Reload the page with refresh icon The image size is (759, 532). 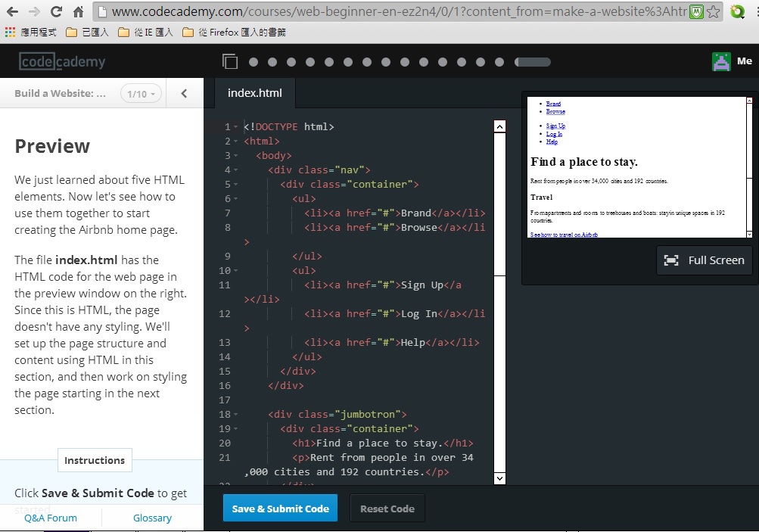tap(57, 11)
